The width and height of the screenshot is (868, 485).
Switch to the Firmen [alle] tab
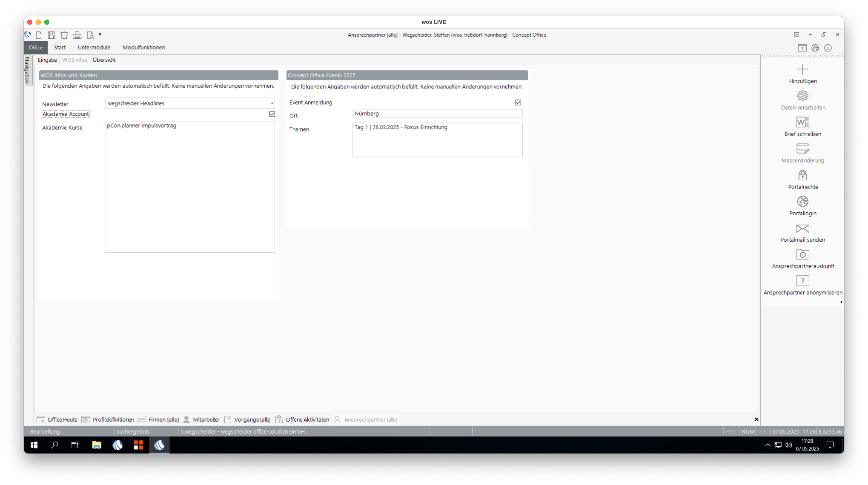coord(158,419)
